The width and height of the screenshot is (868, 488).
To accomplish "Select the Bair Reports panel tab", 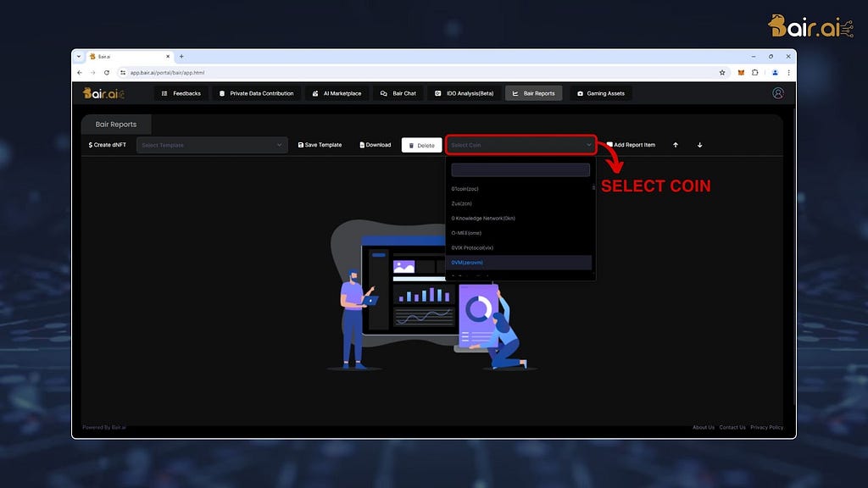I will click(115, 125).
